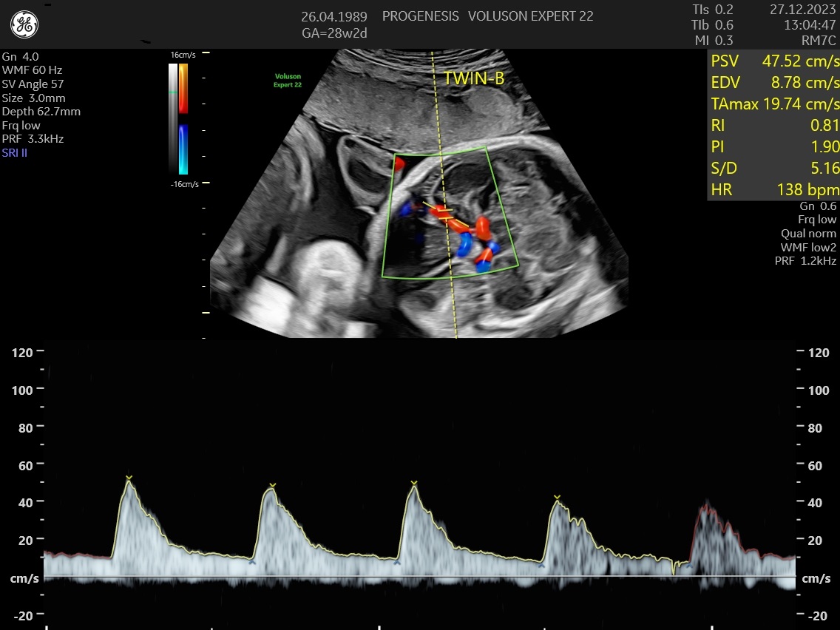
Task: Click the fourth systolic peak marker on waveform
Action: point(558,498)
